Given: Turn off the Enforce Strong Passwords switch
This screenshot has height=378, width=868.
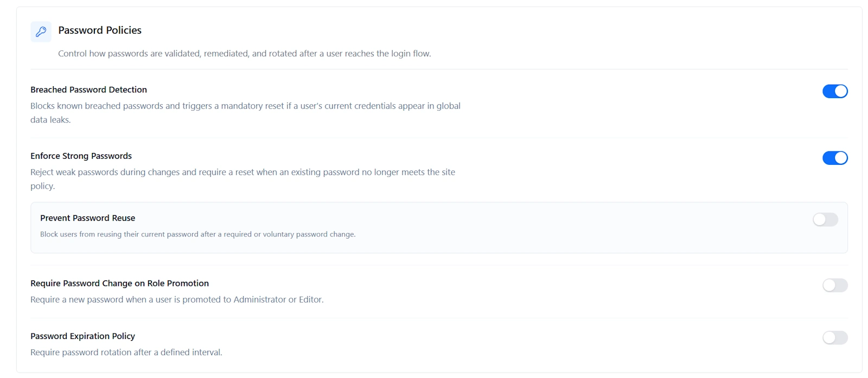Looking at the screenshot, I should pyautogui.click(x=835, y=158).
